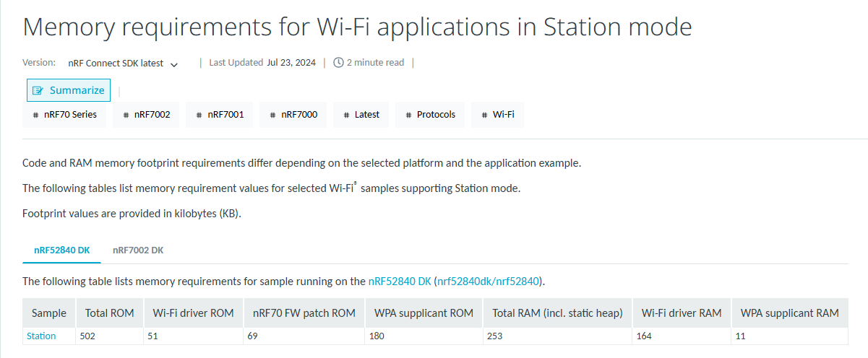Image resolution: width=868 pixels, height=358 pixels.
Task: Click the Version label
Action: pos(39,63)
